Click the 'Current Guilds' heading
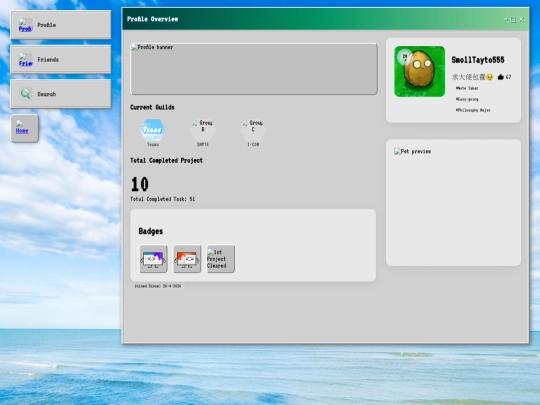Image resolution: width=540 pixels, height=405 pixels. 152,107
